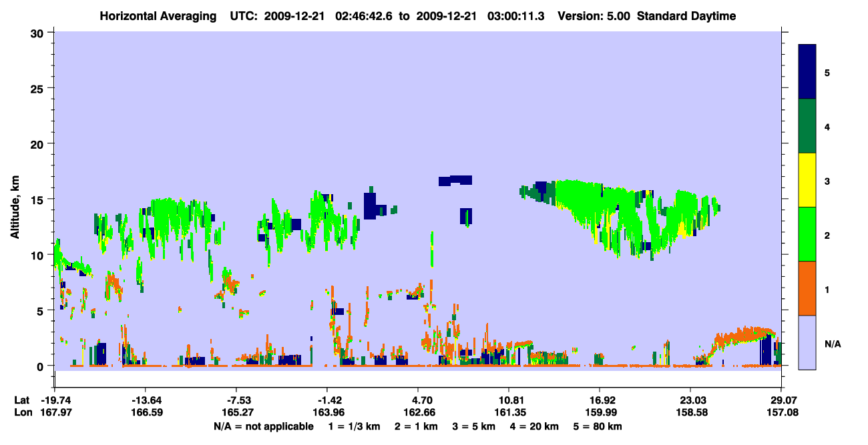The image size is (868, 445).
Task: Click the latitude value -1.42
Action: [x=330, y=400]
